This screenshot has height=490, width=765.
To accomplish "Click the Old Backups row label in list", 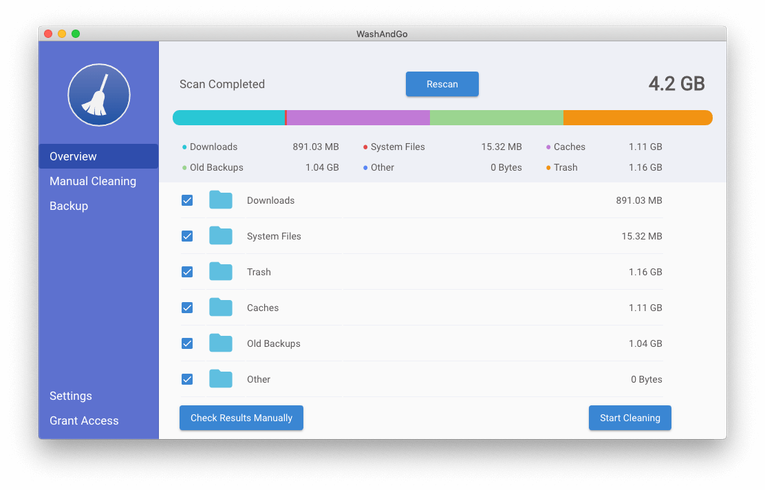I will pyautogui.click(x=274, y=344).
